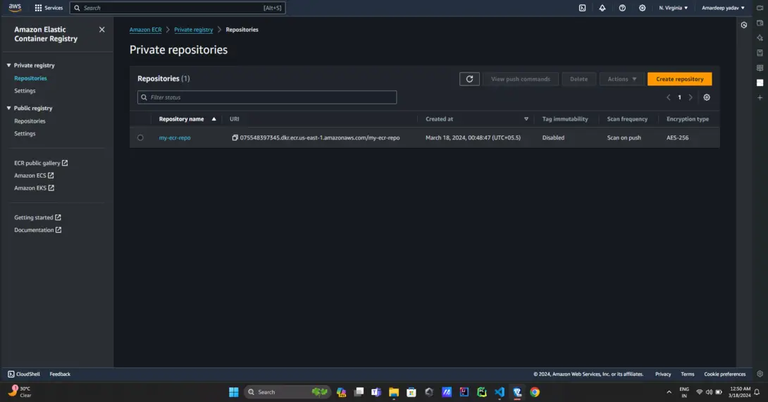Open PyCharm from taskbar

482,392
